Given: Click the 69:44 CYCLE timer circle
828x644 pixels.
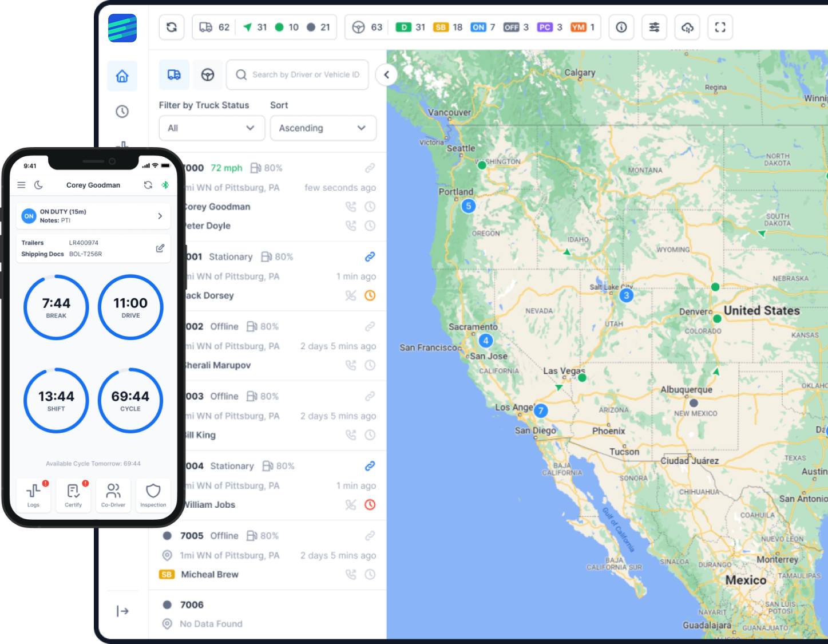Looking at the screenshot, I should [130, 401].
